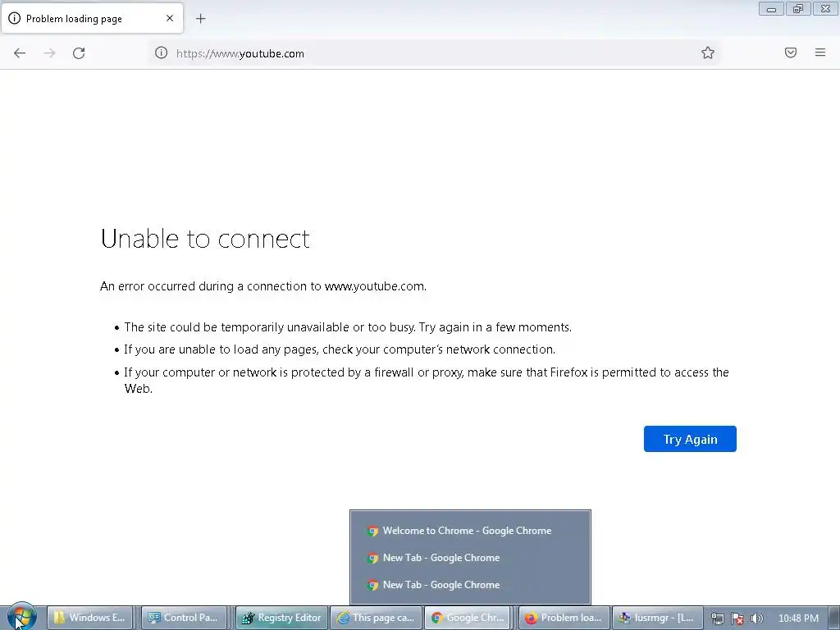
Task: Reload the current page
Action: pyautogui.click(x=79, y=53)
